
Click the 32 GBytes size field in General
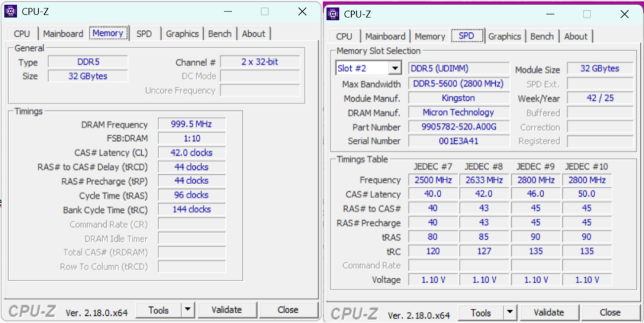[x=88, y=76]
